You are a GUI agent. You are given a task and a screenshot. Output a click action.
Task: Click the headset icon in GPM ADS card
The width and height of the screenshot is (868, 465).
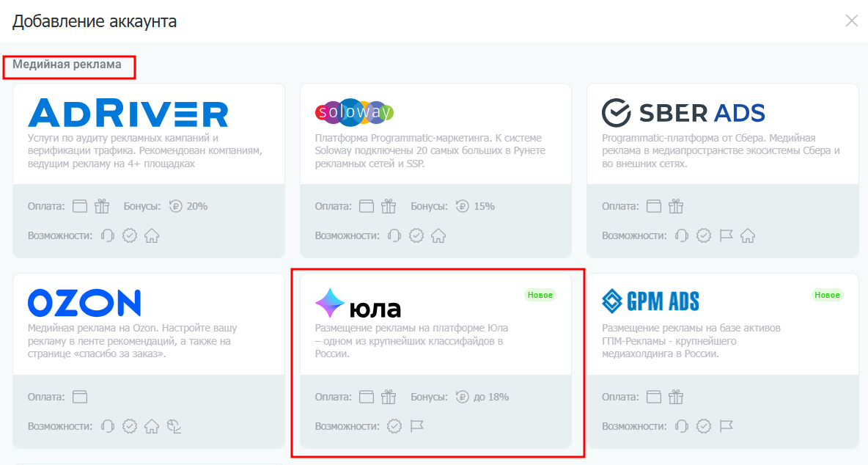(x=682, y=426)
